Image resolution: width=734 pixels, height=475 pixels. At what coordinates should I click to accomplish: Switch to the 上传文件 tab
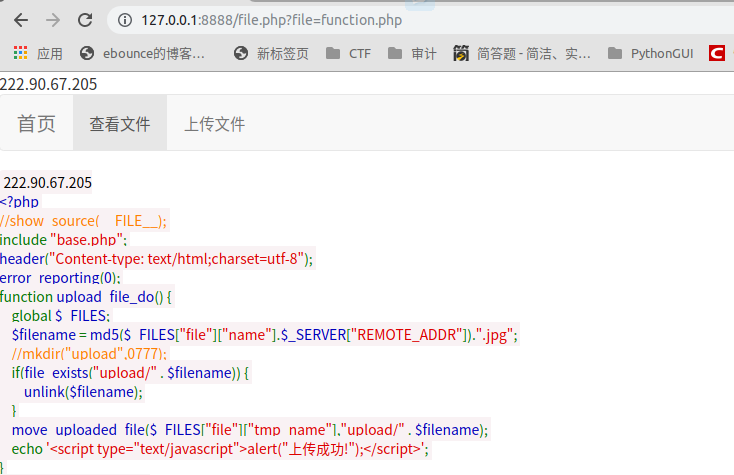tap(214, 124)
